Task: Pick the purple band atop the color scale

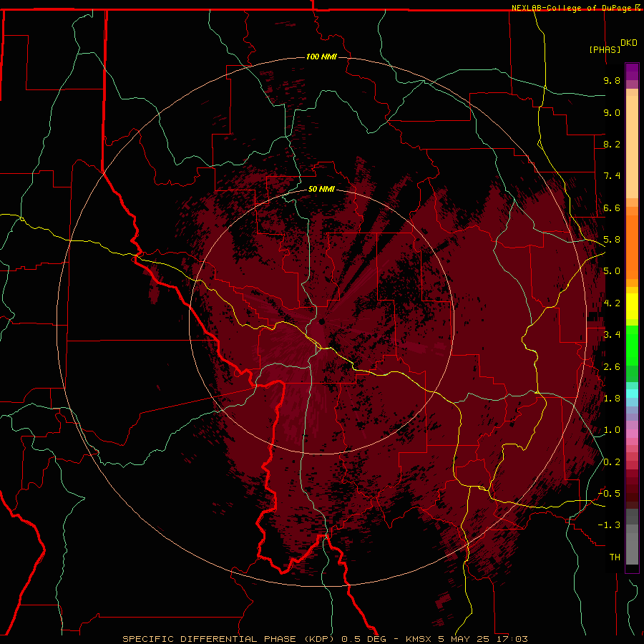Action: click(x=632, y=72)
